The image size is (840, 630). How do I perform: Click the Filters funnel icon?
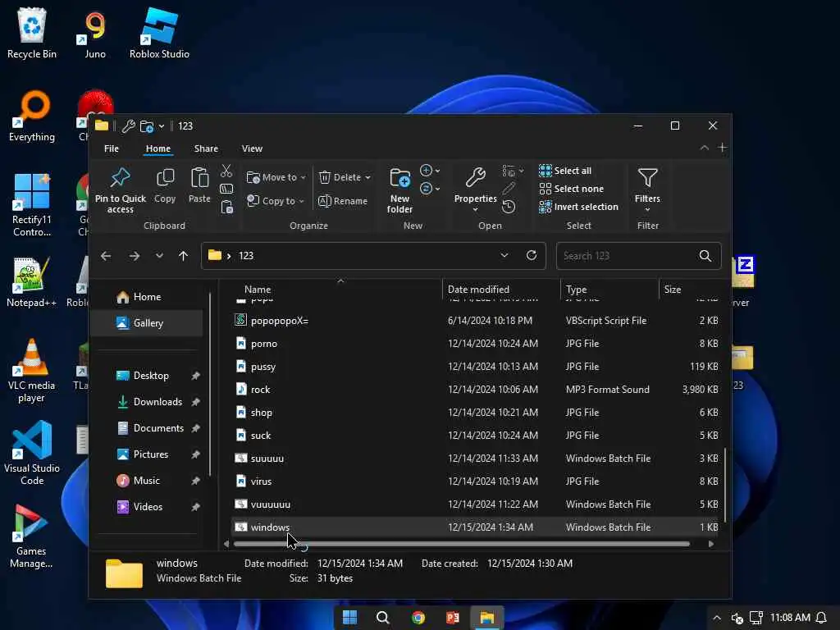[x=648, y=178]
